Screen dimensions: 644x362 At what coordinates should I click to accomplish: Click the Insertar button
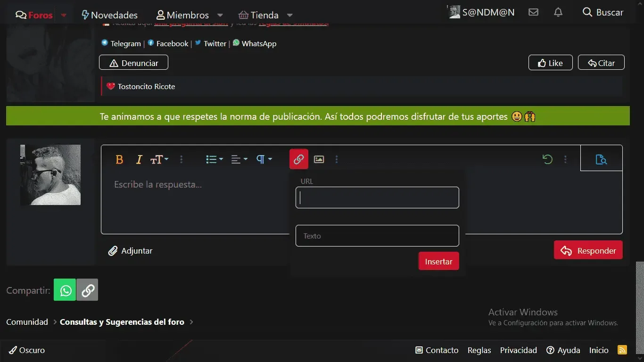click(x=438, y=261)
